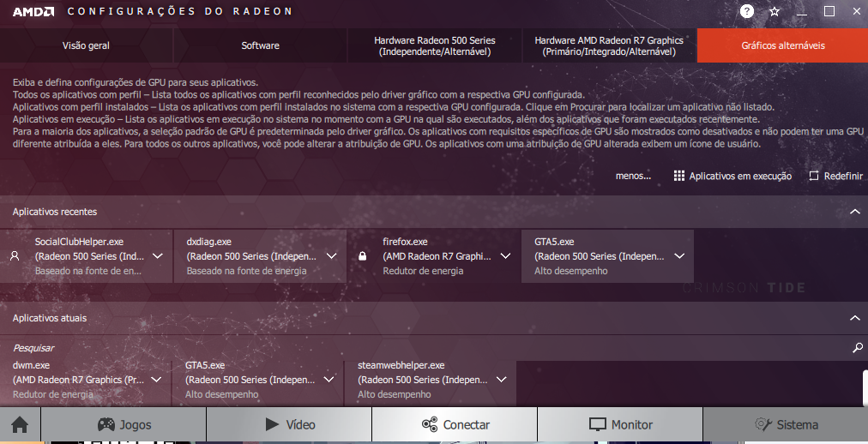
Task: Click Aplicativos em execução view label
Action: coord(740,176)
